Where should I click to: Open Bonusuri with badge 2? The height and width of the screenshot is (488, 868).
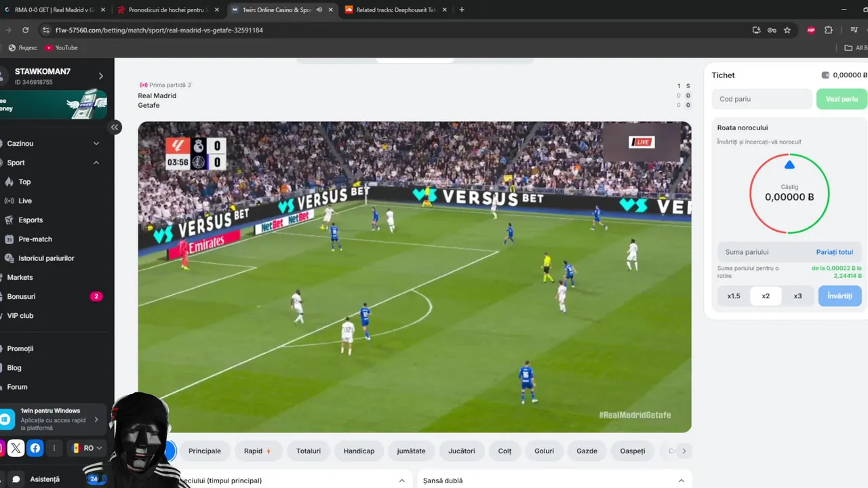coord(51,296)
